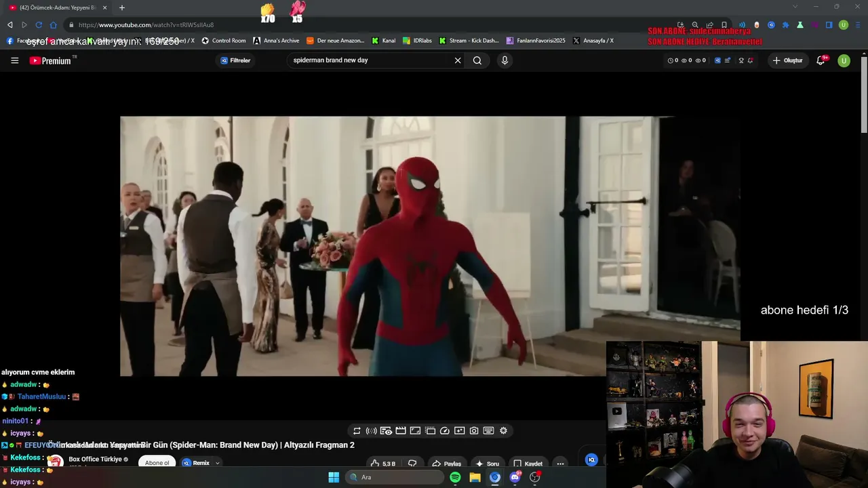Open the clapperboard cinema mode icon

401,430
